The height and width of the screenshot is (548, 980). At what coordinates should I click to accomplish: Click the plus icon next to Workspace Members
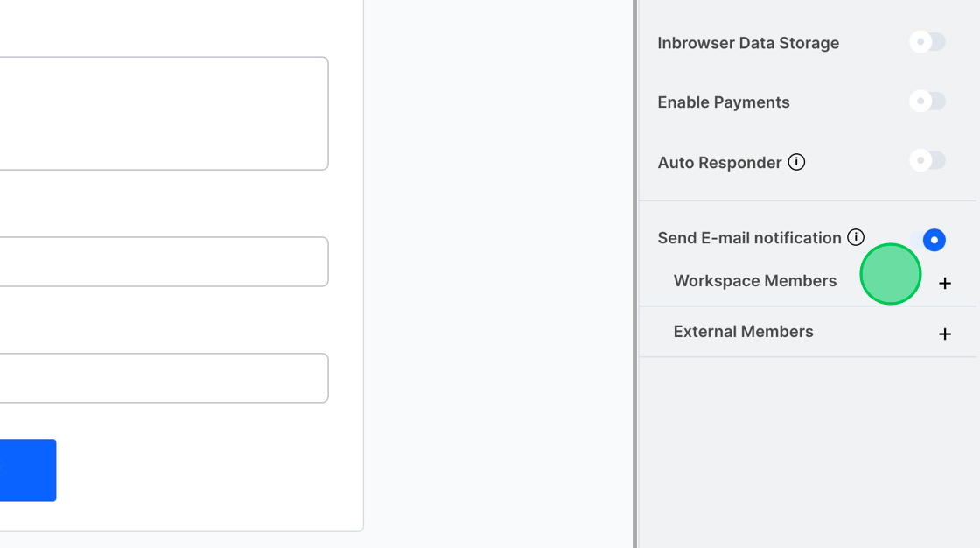(x=945, y=283)
